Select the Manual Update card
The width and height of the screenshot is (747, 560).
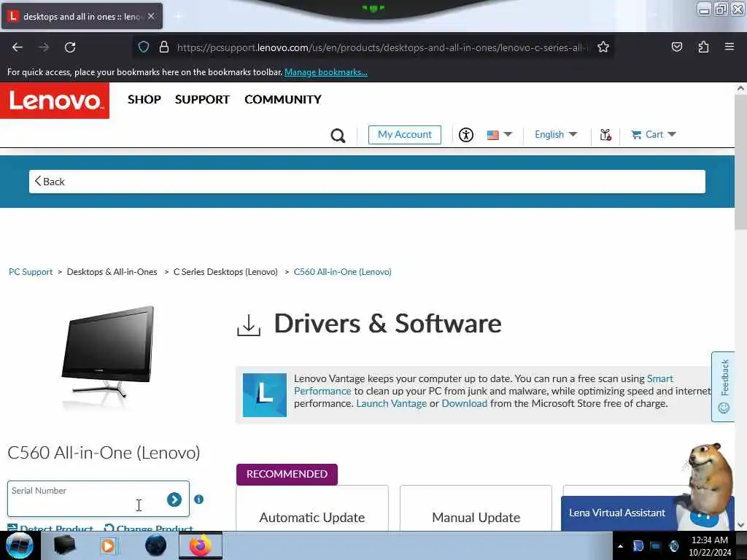[476, 508]
